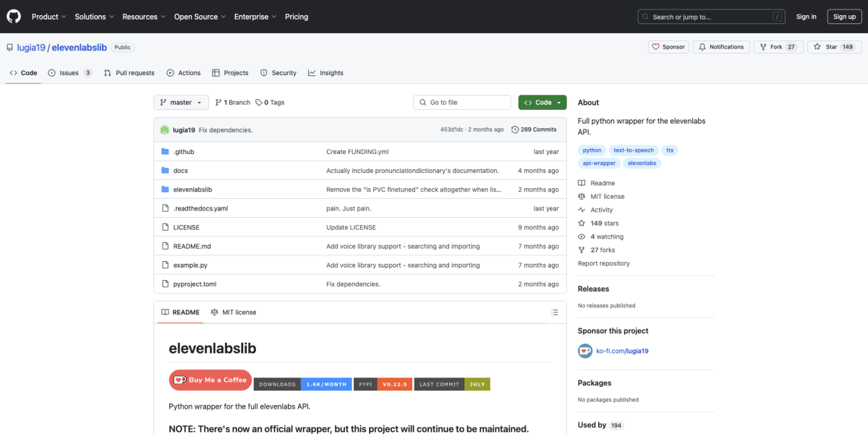Click the lugia19 commit author avatar
The width and height of the screenshot is (868, 434).
165,130
